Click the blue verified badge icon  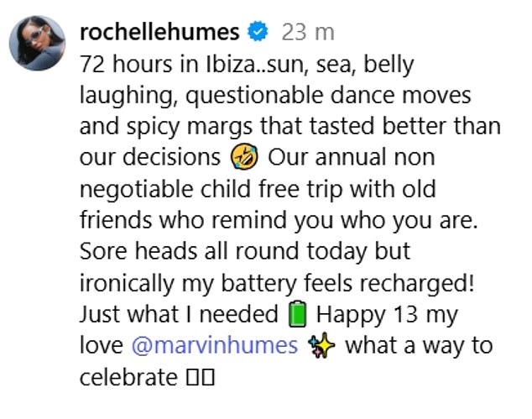coord(258,32)
